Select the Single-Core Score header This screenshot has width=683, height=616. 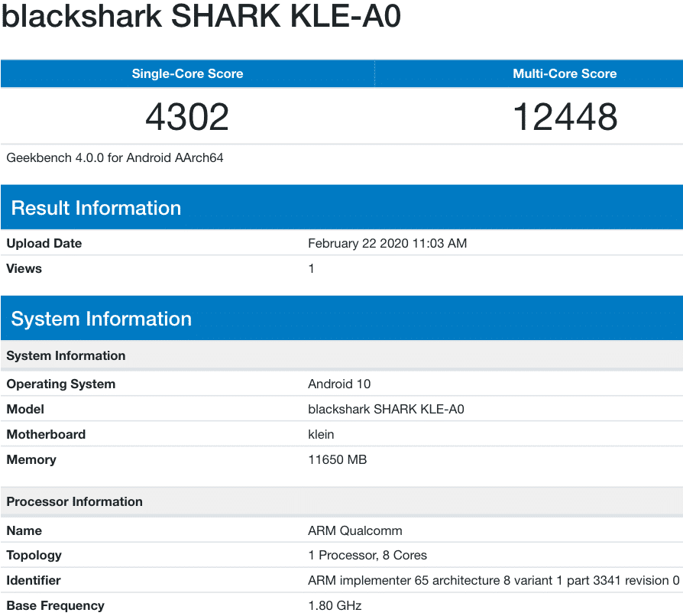(x=187, y=73)
